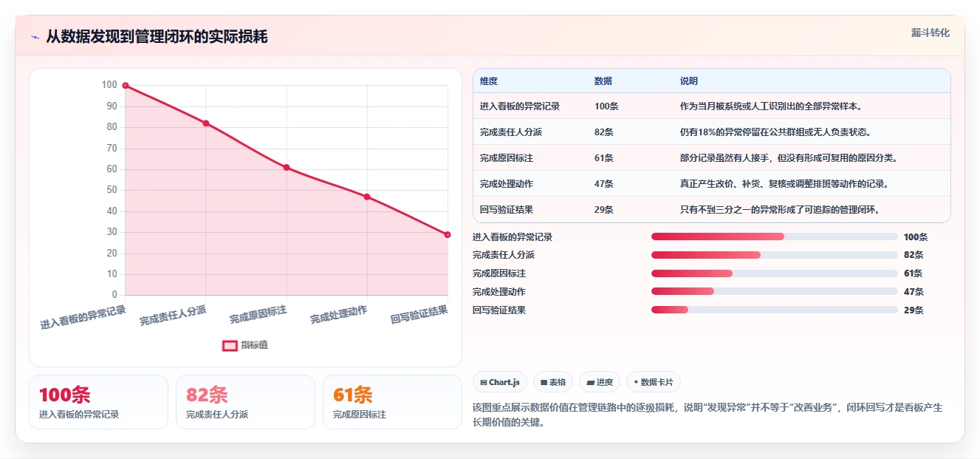This screenshot has height=459, width=980.
Task: Click the 100条 cell in the table
Action: [606, 106]
